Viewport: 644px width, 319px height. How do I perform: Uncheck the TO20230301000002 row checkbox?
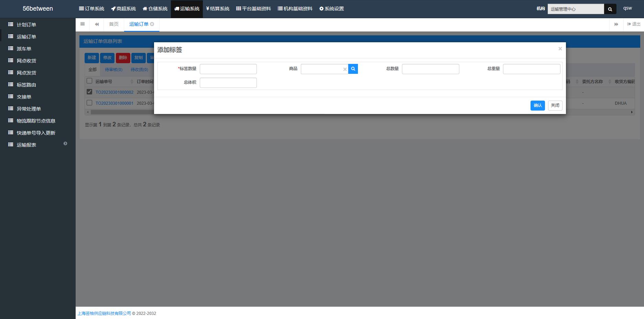pyautogui.click(x=89, y=92)
